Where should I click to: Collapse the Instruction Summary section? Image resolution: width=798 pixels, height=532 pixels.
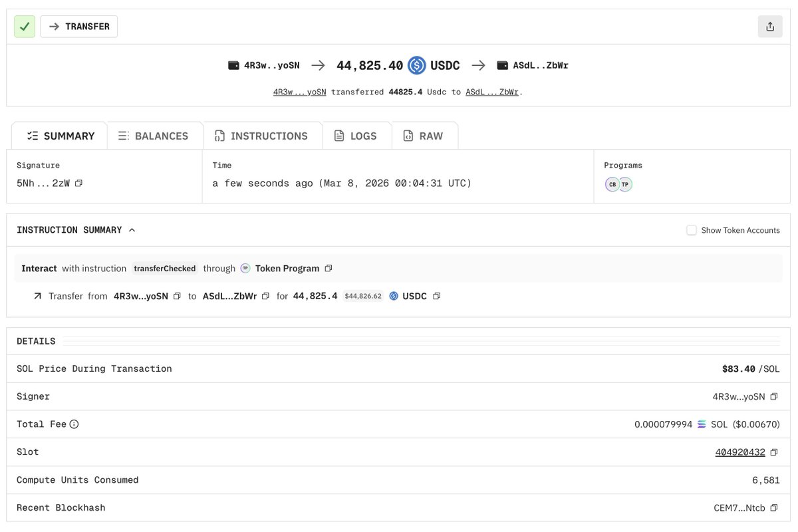click(132, 230)
